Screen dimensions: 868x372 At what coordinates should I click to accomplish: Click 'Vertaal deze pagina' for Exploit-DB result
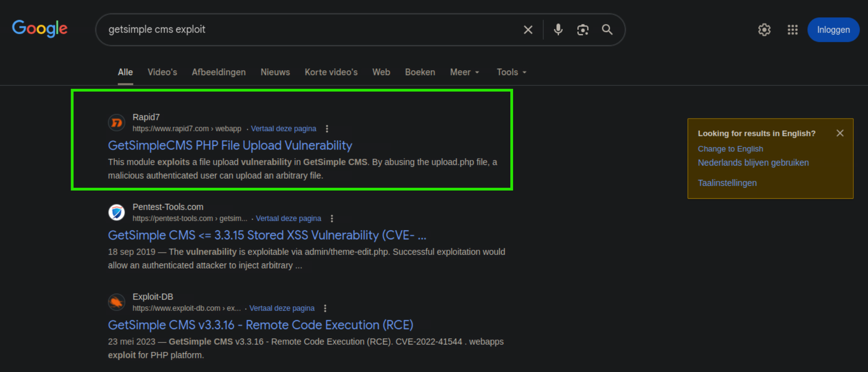click(282, 308)
